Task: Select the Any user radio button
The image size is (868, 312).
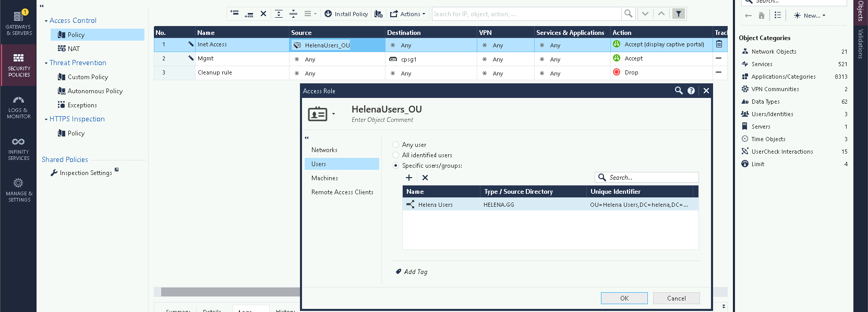Action: 396,145
